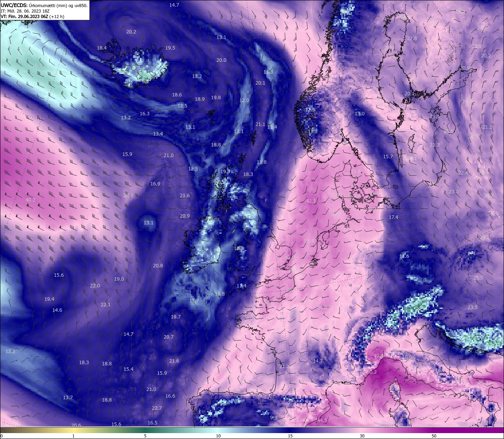Image resolution: width=504 pixels, height=439 pixels.
Task: Click the 22.8 value over northern Finland
Action: coord(412,39)
